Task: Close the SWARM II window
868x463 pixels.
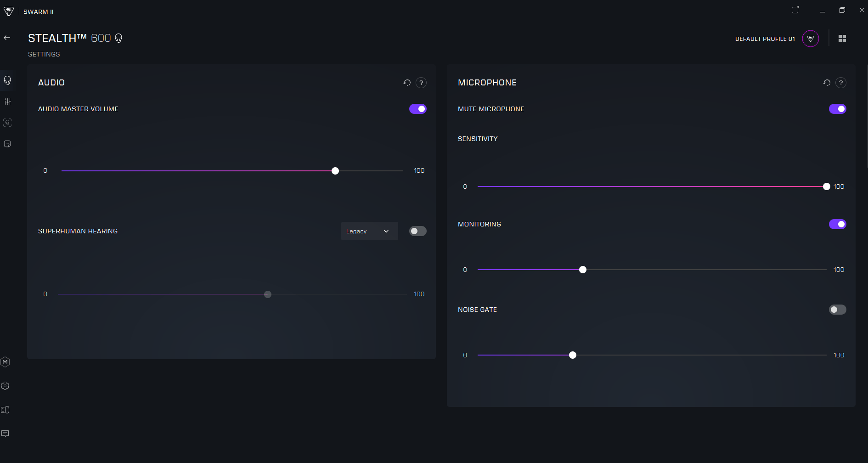Action: click(x=862, y=10)
